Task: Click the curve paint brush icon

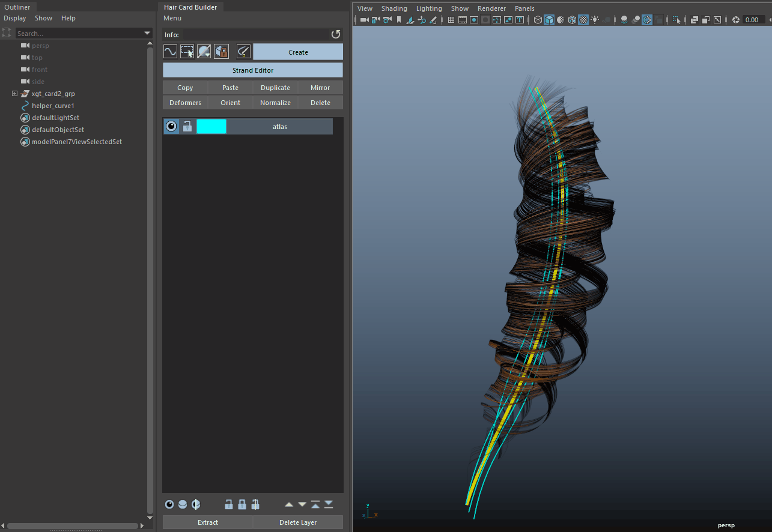Action: 243,52
